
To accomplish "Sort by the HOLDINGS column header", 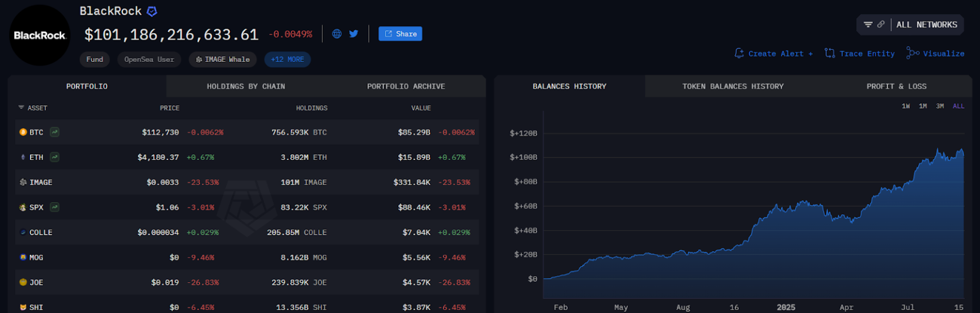I will tap(311, 108).
